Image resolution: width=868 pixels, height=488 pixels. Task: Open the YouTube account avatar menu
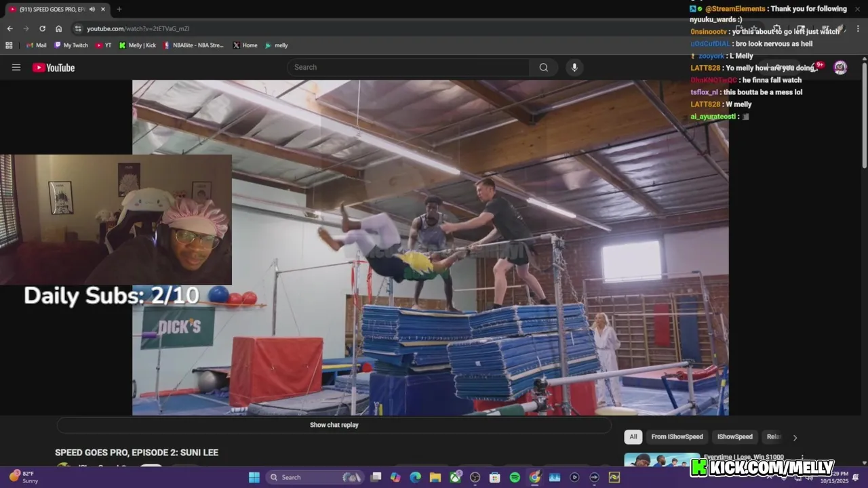coord(840,67)
